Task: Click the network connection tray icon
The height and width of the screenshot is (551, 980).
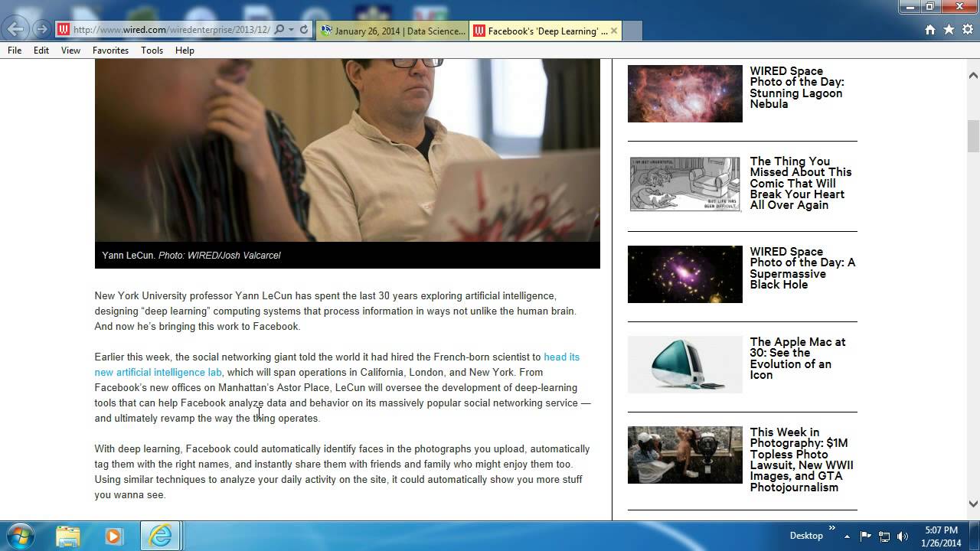Action: [x=884, y=536]
